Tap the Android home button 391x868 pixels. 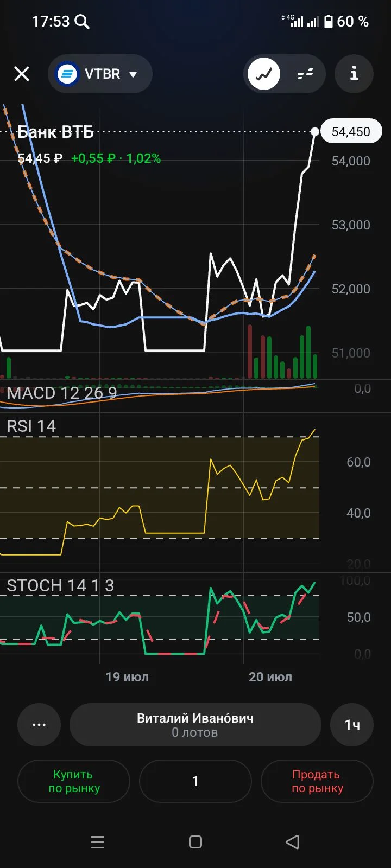click(195, 842)
